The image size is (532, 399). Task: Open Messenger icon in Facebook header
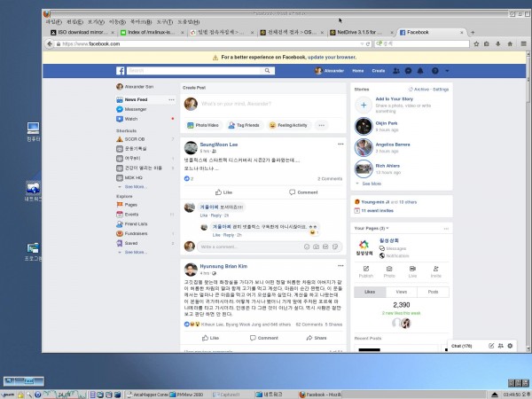(408, 71)
